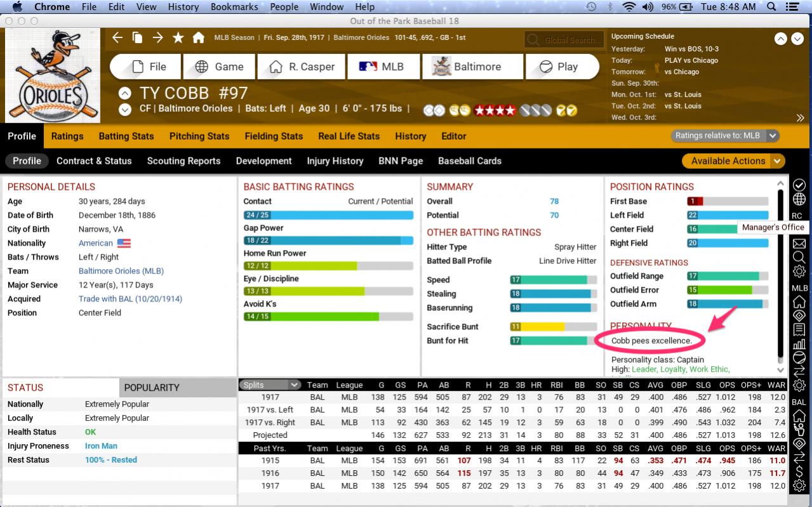Open the MLB home icon in sidebar
This screenshot has width=812, height=507.
799,301
